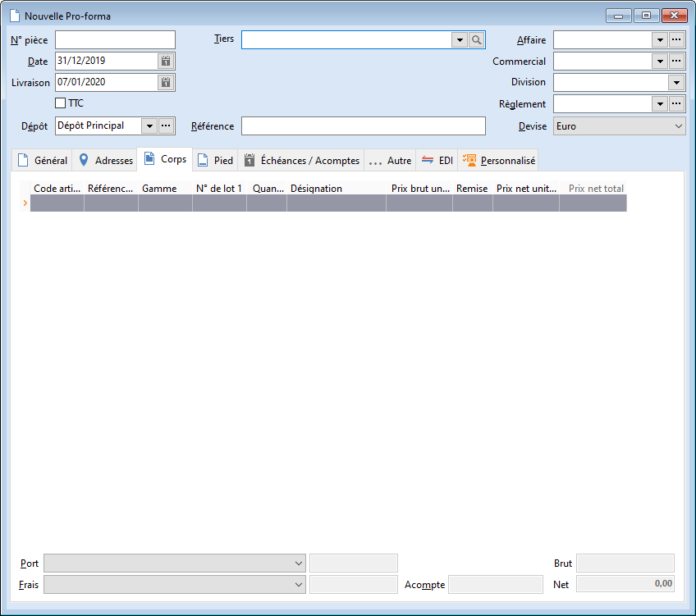
Task: Expand the Division dropdown
Action: point(676,82)
